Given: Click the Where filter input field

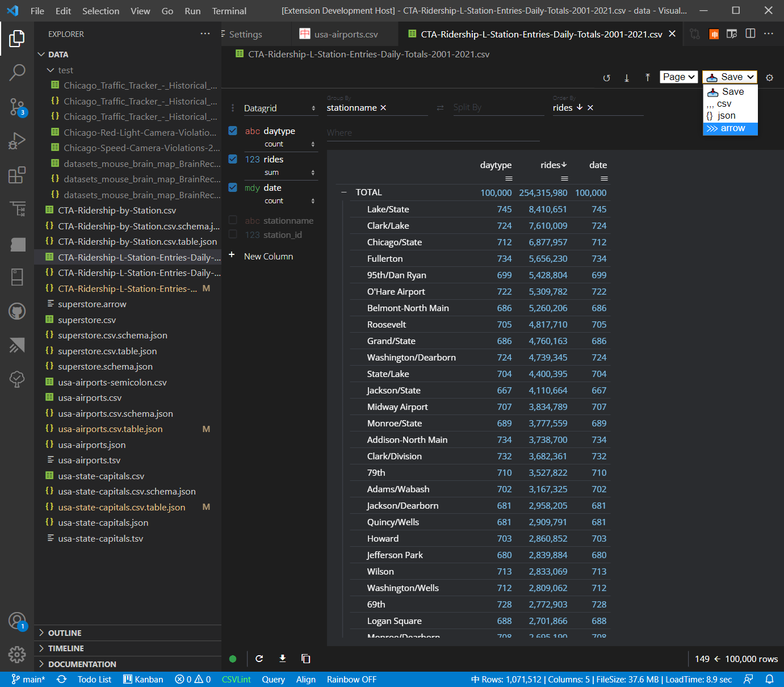Looking at the screenshot, I should point(433,133).
